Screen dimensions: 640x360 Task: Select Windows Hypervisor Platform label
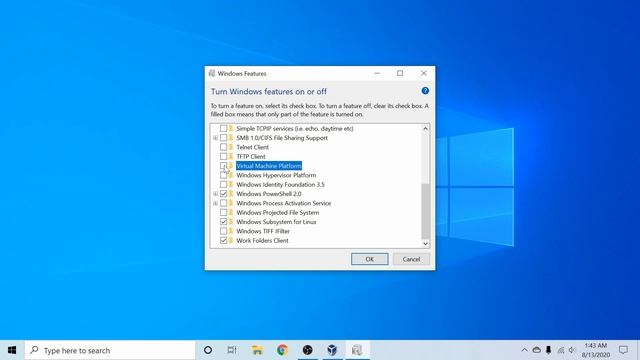click(276, 175)
